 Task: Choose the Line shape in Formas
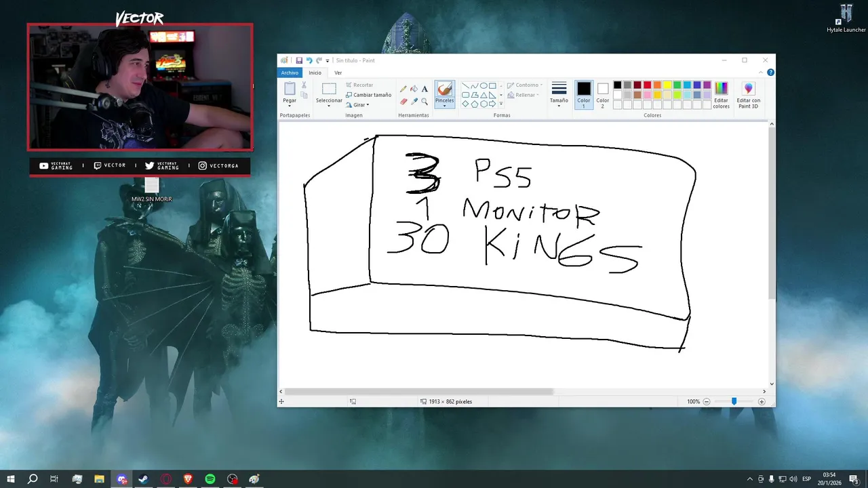point(465,85)
